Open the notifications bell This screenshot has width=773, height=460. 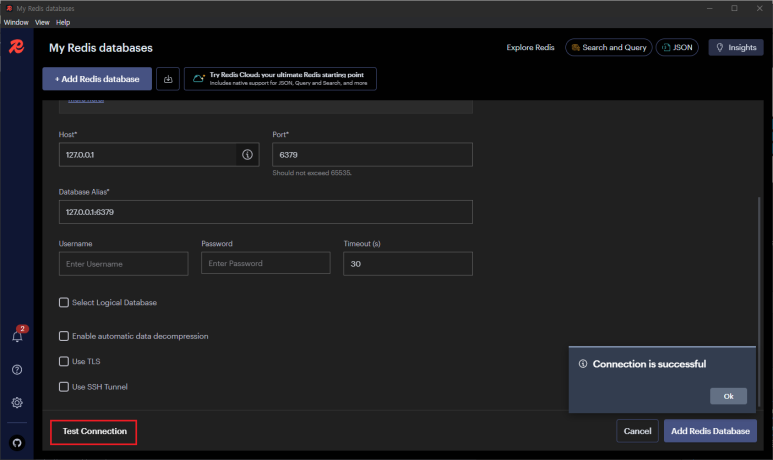point(17,336)
